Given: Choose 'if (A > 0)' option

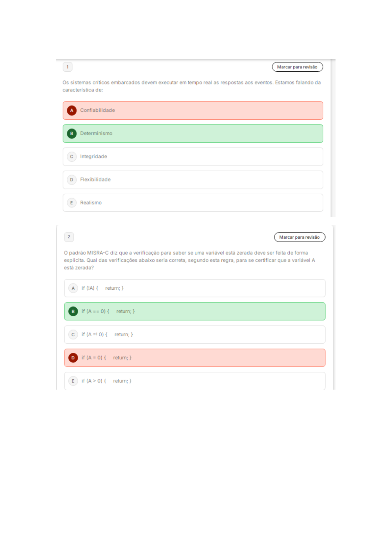Looking at the screenshot, I should pos(195,381).
